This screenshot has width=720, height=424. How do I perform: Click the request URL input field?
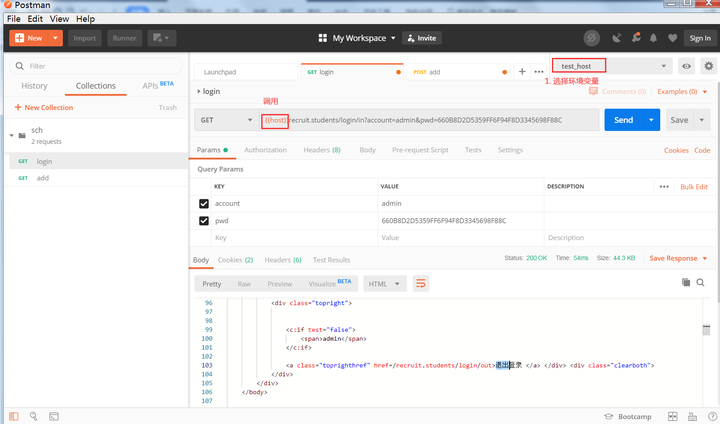[429, 120]
